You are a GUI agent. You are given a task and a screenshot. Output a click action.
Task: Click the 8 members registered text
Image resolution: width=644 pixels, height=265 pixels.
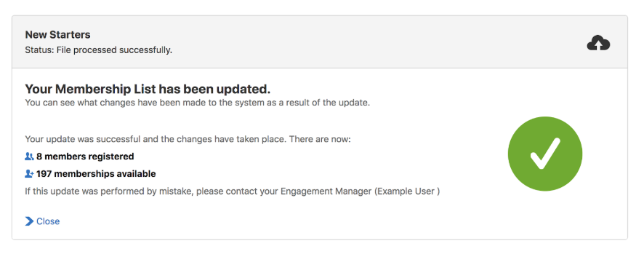click(85, 157)
